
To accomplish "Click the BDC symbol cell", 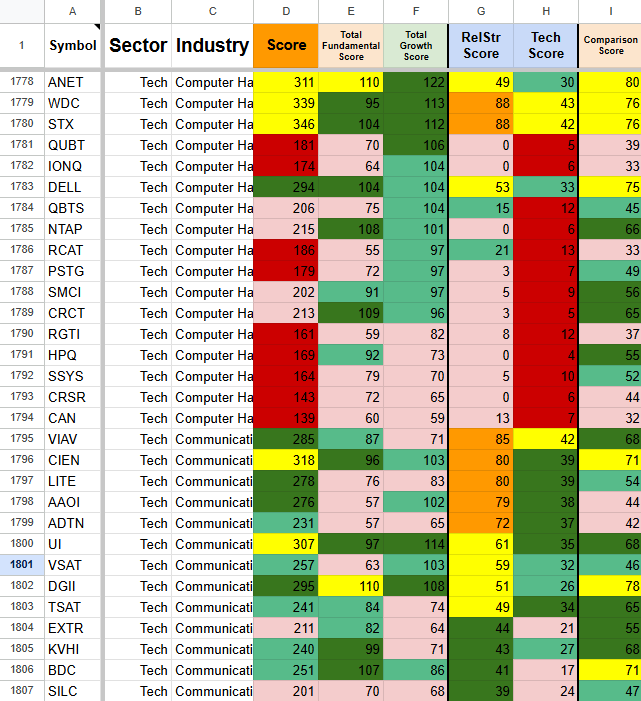I will point(72,671).
